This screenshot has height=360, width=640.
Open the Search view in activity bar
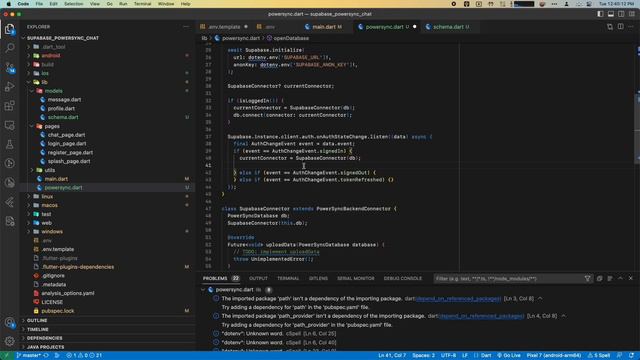9,48
